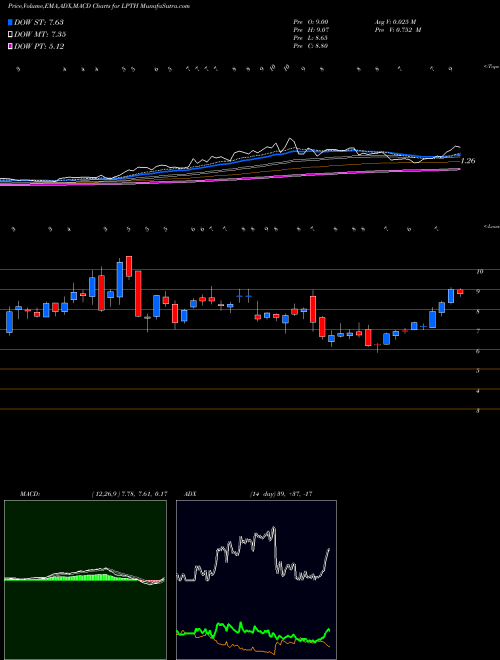Screen dimensions: 500x660
Task: Click price axis label 6
Action: point(478,351)
